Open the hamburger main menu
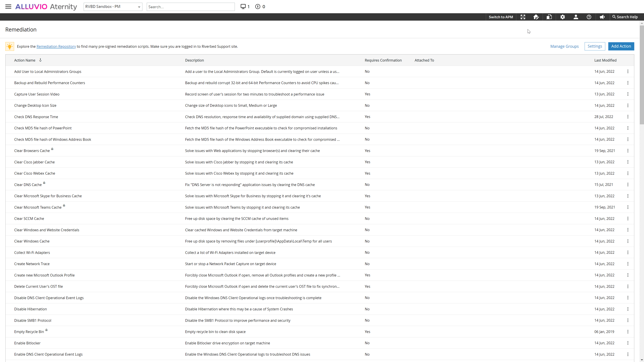This screenshot has width=644, height=362. click(8, 7)
